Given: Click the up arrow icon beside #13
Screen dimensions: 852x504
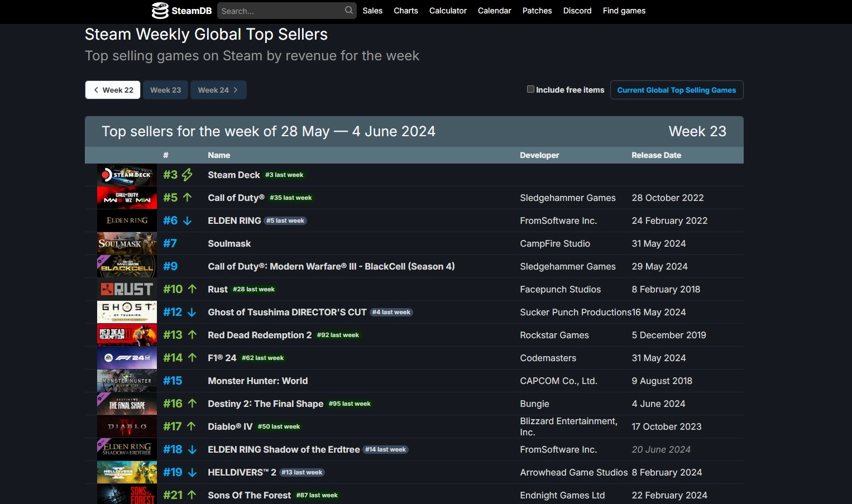Looking at the screenshot, I should pos(192,335).
